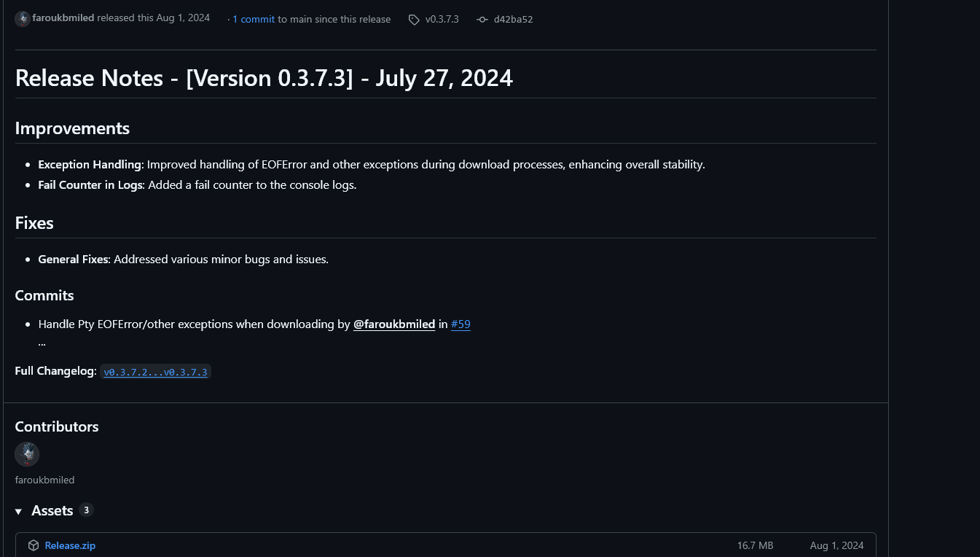The width and height of the screenshot is (980, 557).
Task: Open commit hash d42ba52
Action: pos(514,19)
